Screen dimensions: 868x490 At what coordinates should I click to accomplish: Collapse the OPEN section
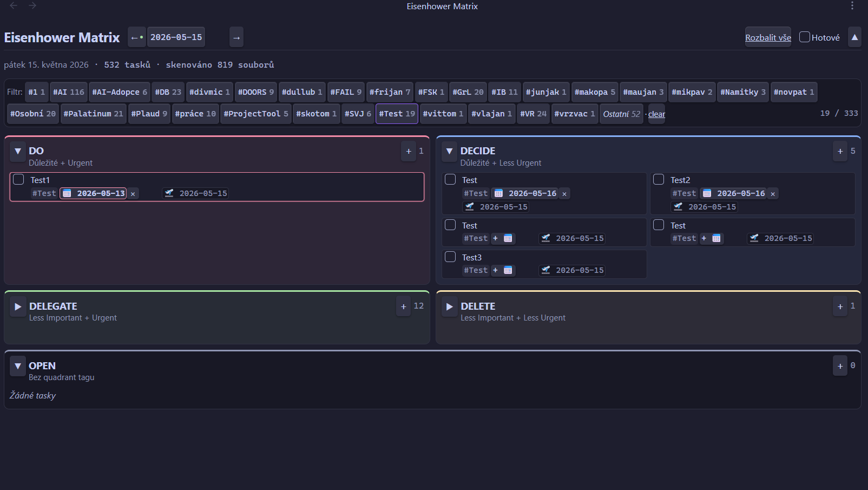click(17, 367)
